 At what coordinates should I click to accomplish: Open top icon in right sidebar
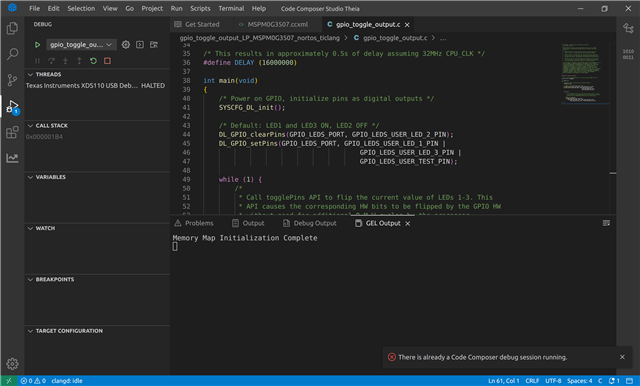click(628, 28)
